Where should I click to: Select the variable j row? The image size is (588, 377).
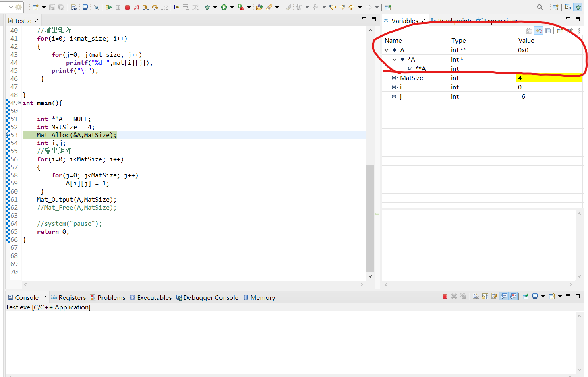click(482, 97)
